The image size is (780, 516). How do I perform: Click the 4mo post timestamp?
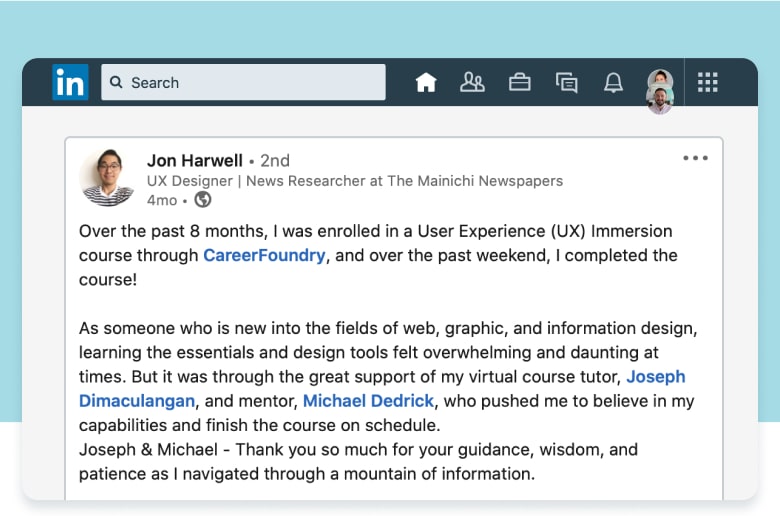tap(162, 200)
